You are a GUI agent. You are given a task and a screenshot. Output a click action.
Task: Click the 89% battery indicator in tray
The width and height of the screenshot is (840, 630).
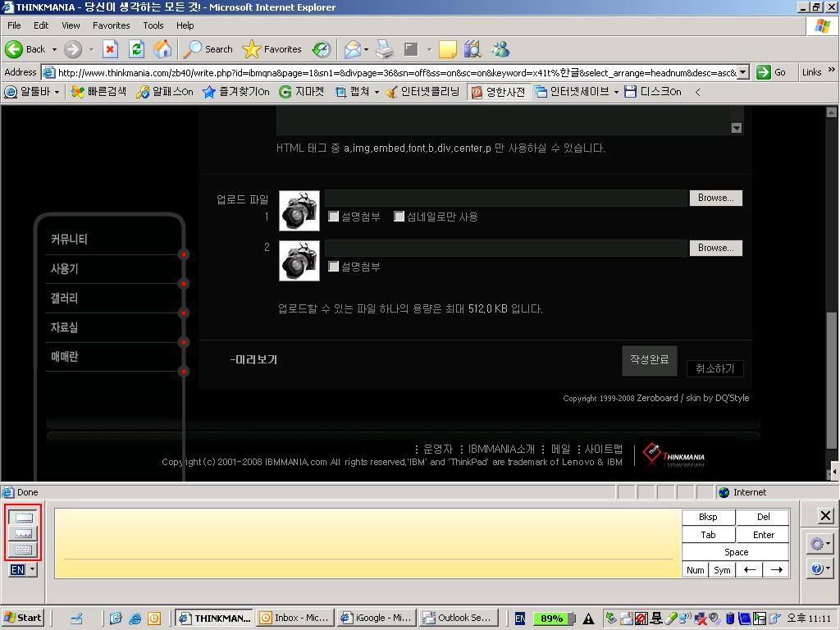pos(552,618)
